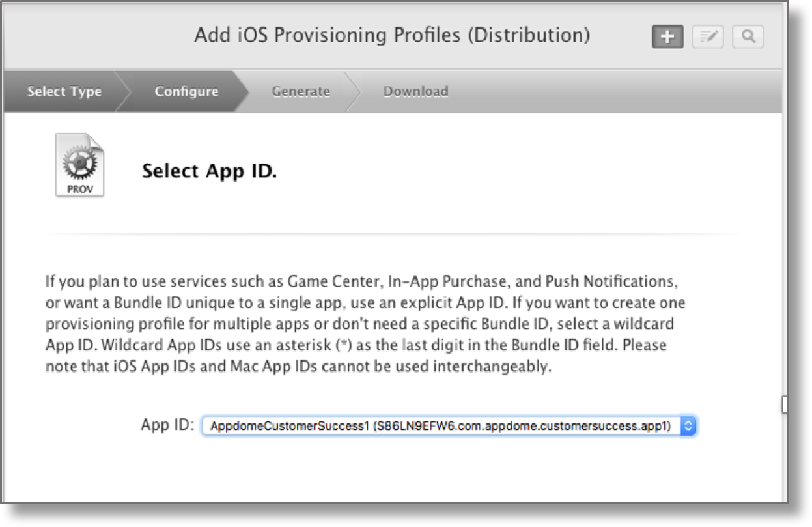This screenshot has width=812, height=527.
Task: Open search with the magnifier icon
Action: pos(748,37)
